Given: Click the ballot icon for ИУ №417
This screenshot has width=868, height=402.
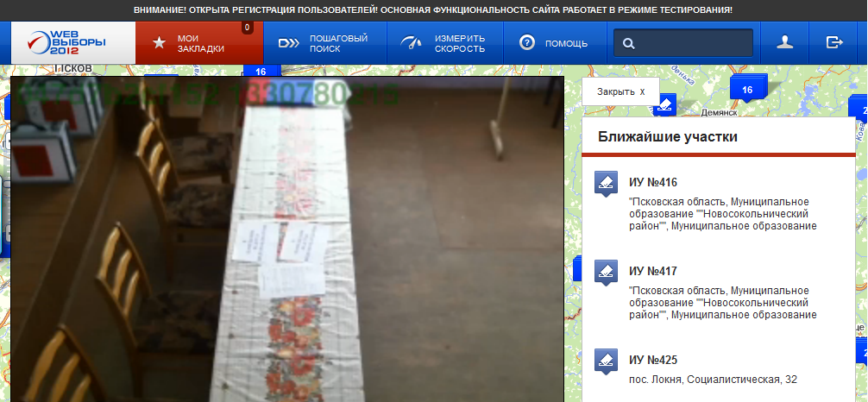Looking at the screenshot, I should coord(606,273).
